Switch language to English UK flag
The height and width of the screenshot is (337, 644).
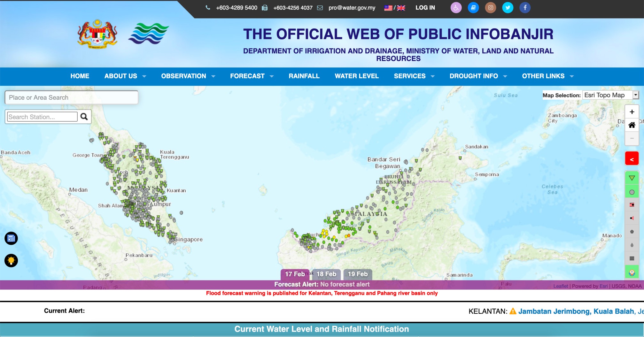click(401, 8)
